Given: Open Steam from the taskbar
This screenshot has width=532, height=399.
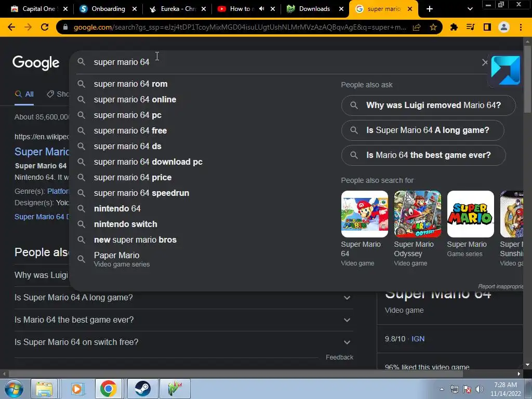Looking at the screenshot, I should [x=143, y=389].
